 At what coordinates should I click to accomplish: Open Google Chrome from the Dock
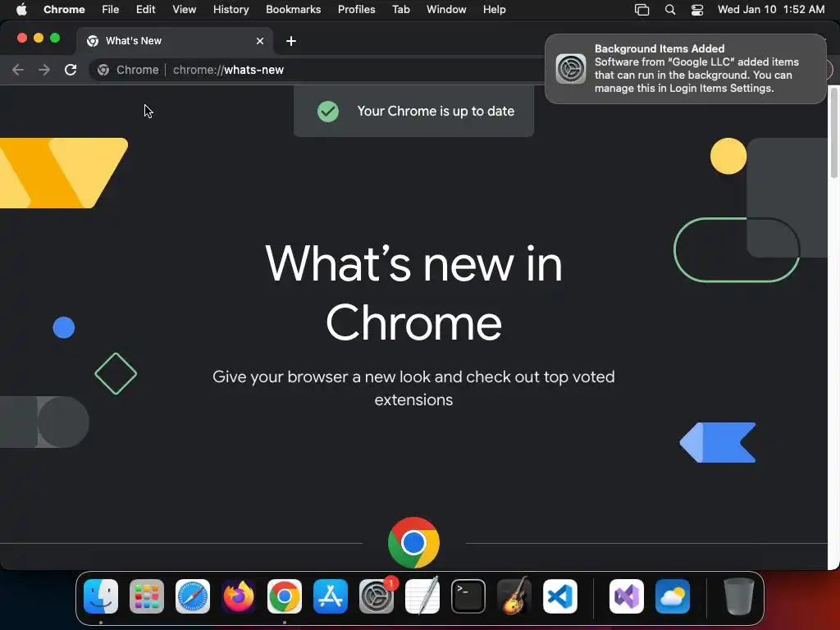click(285, 596)
